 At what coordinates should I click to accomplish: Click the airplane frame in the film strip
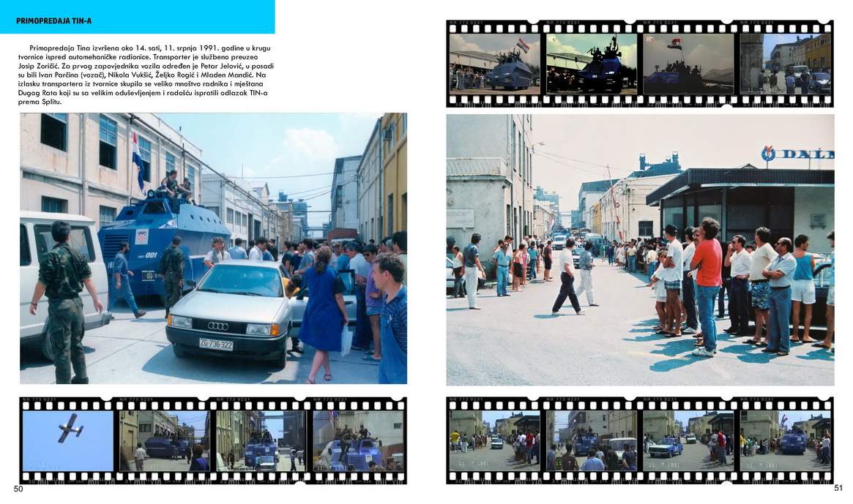(68, 440)
